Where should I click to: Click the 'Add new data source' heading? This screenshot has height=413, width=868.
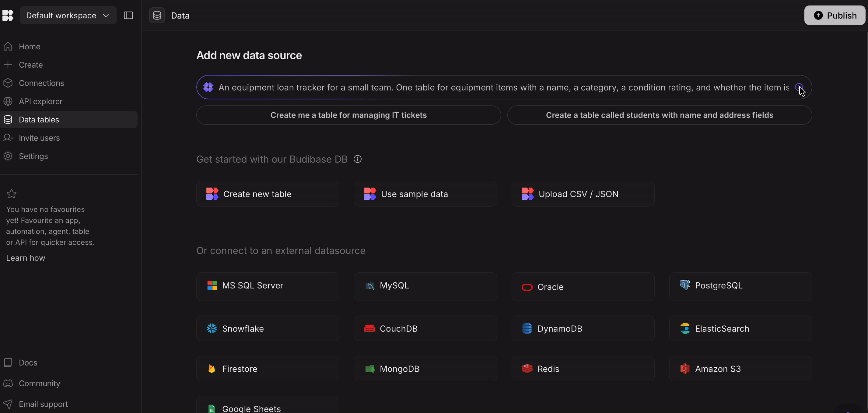(249, 55)
